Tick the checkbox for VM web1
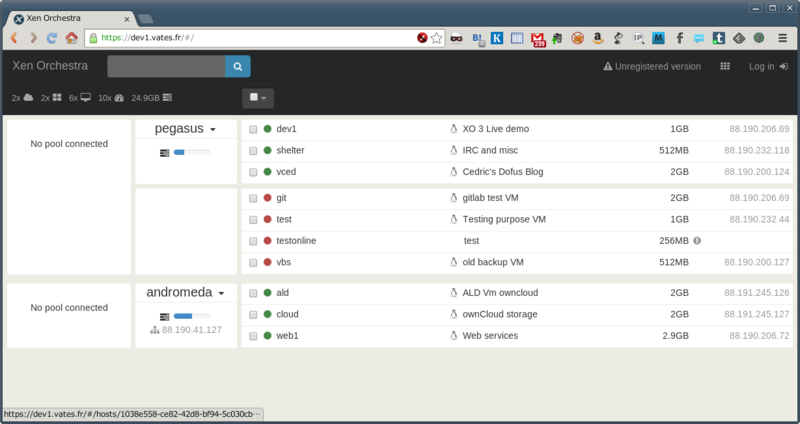Viewport: 800px width, 424px height. pyautogui.click(x=253, y=336)
